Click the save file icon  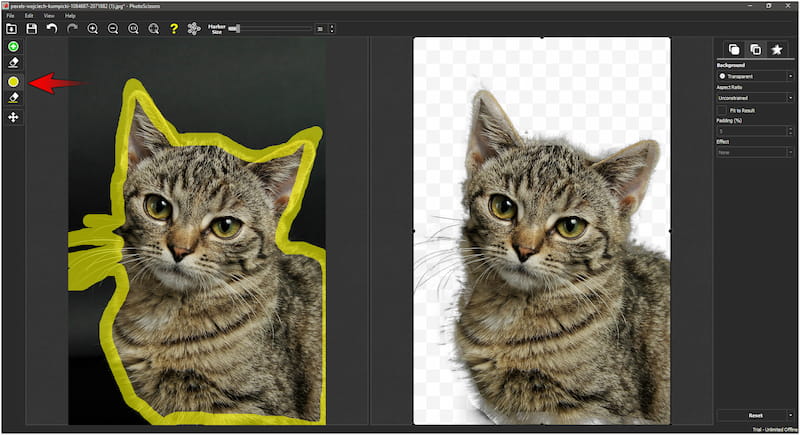tap(31, 29)
